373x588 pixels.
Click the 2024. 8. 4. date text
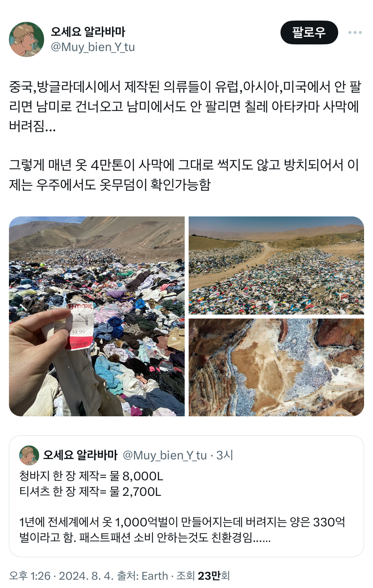(86, 576)
